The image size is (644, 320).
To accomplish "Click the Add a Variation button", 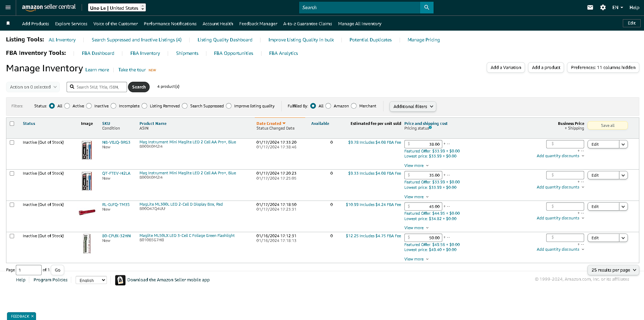I will [x=506, y=67].
